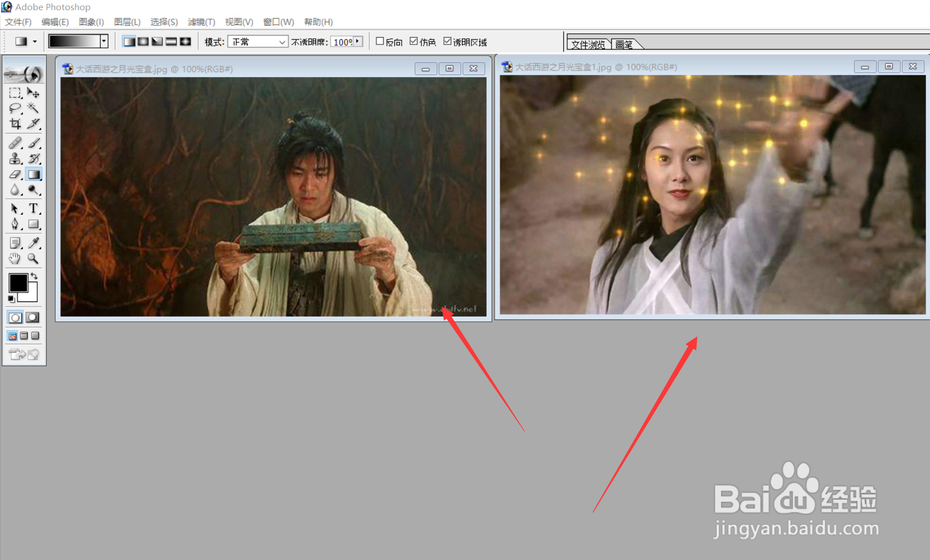Choose Full screen mode
The image size is (930, 560).
point(35,336)
